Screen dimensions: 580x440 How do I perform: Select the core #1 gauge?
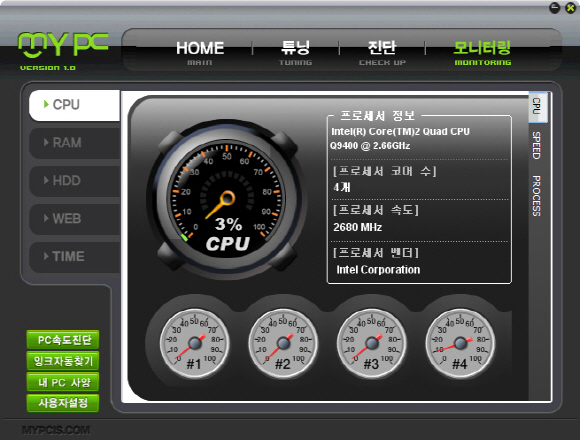195,344
